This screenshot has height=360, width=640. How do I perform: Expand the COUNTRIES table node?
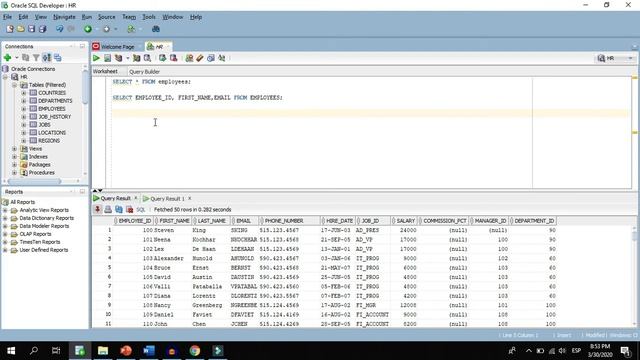click(x=24, y=93)
